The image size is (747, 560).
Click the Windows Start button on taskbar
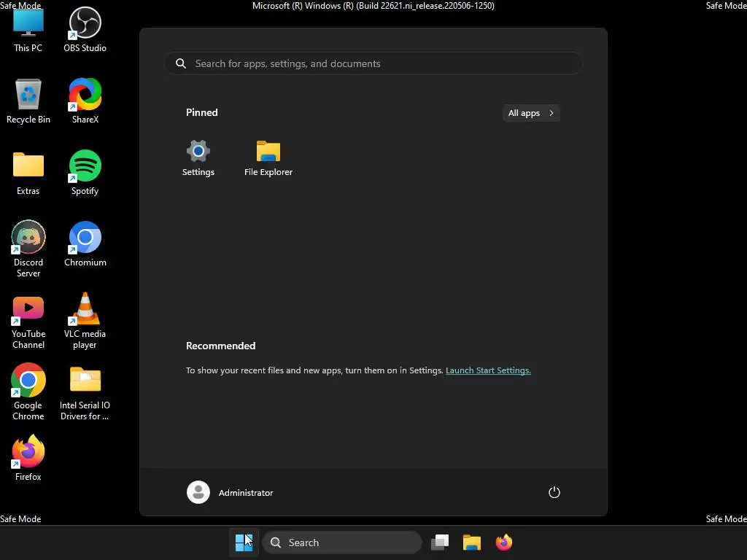(244, 542)
